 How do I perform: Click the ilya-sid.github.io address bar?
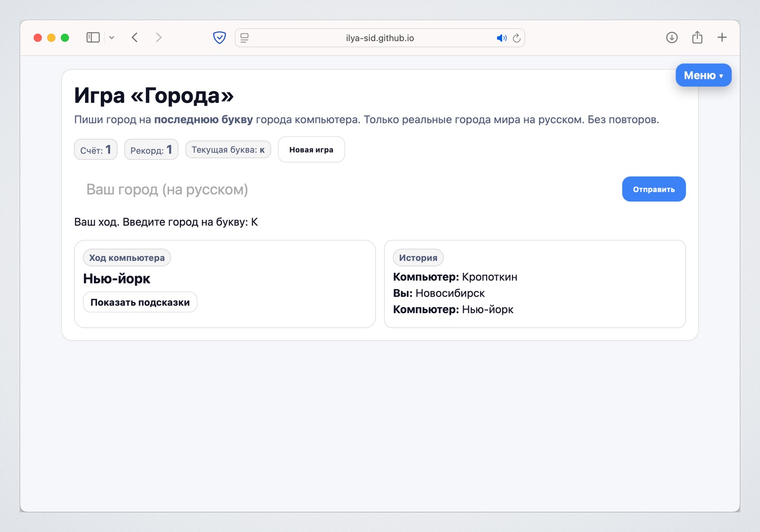[x=379, y=38]
